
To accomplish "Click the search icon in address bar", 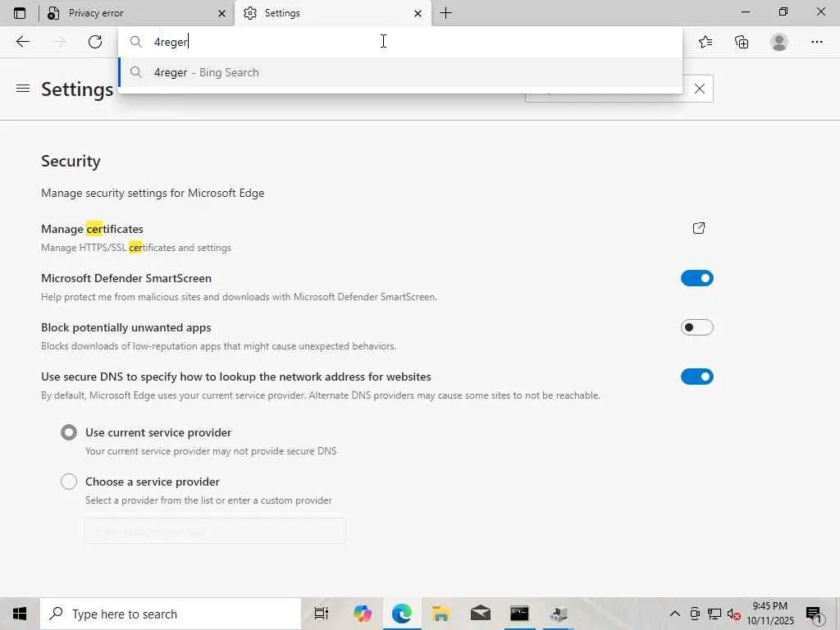I will (x=136, y=42).
